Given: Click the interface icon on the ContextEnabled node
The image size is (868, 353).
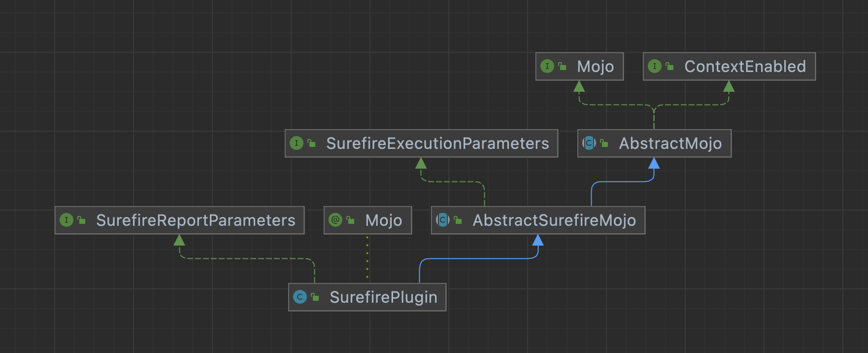Looking at the screenshot, I should [x=654, y=66].
